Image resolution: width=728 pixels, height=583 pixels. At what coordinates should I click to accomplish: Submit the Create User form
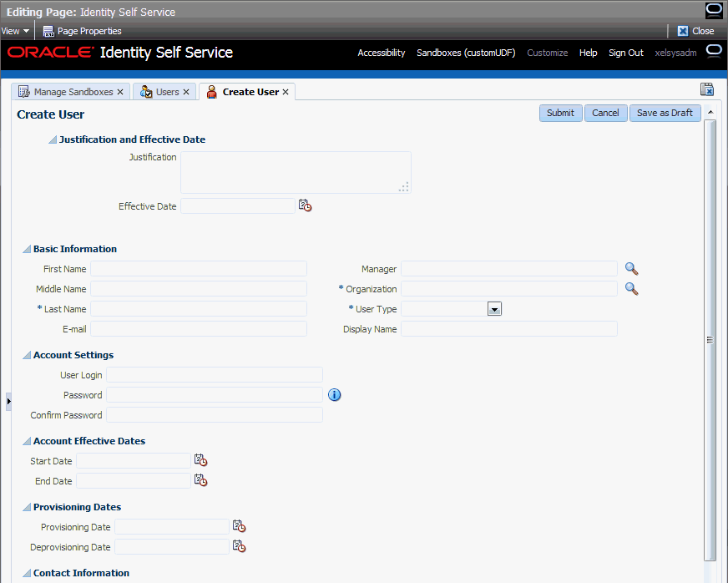coord(560,113)
